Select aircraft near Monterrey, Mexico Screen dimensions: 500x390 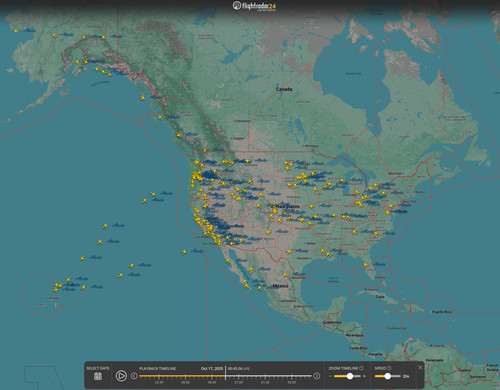tap(285, 275)
